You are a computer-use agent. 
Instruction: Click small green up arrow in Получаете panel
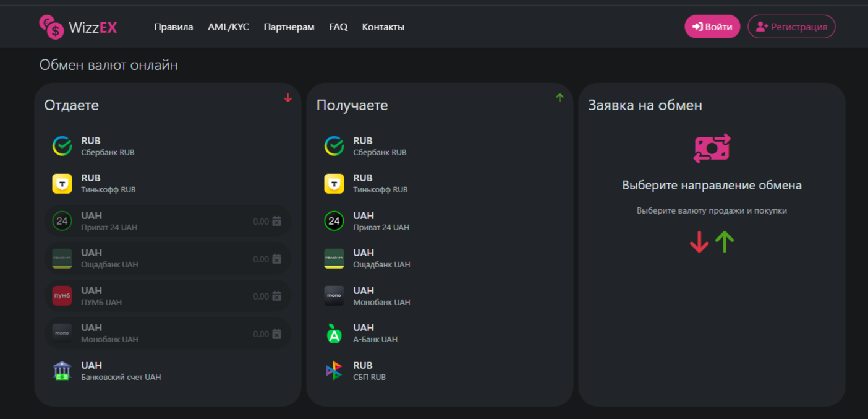tap(560, 98)
